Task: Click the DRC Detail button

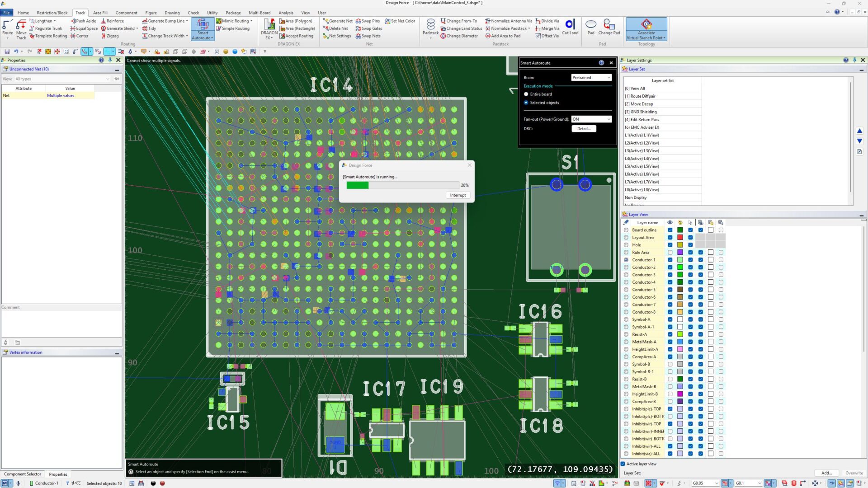Action: [x=584, y=129]
